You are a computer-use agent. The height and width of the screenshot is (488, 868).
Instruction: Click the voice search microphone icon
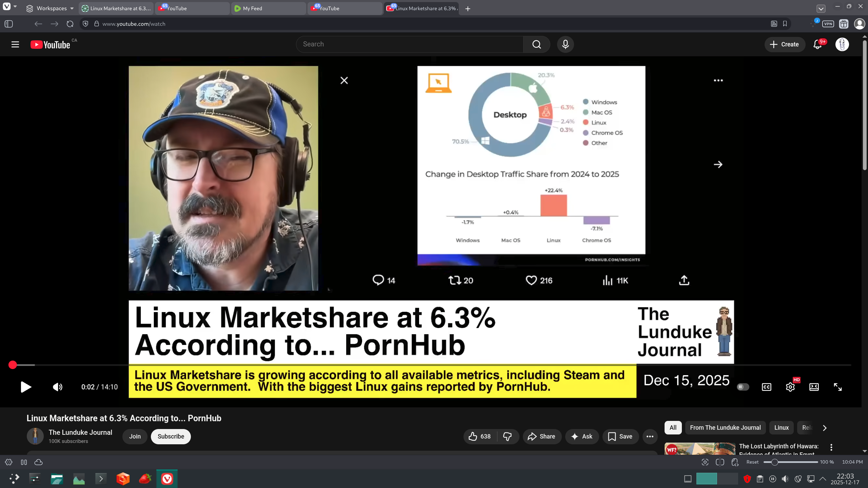tap(565, 44)
